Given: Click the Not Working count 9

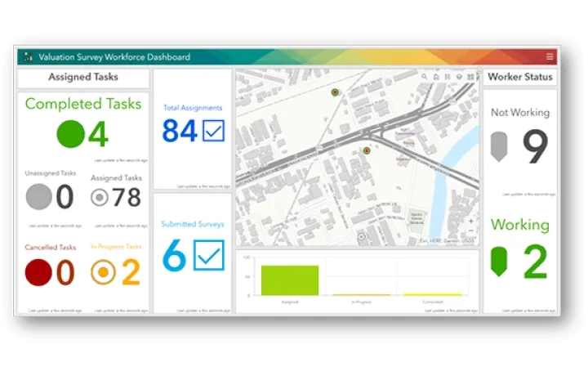Looking at the screenshot, I should click(x=535, y=146).
